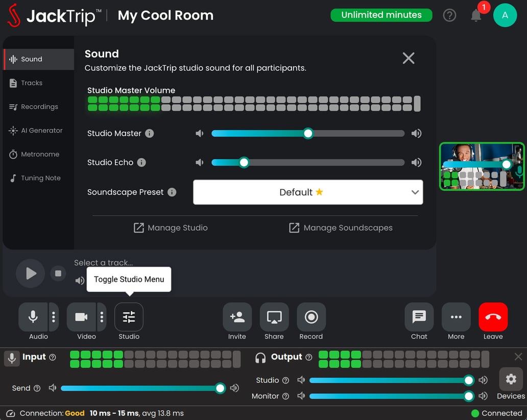Click the Record button in the toolbar
The image size is (527, 420).
pos(311,316)
